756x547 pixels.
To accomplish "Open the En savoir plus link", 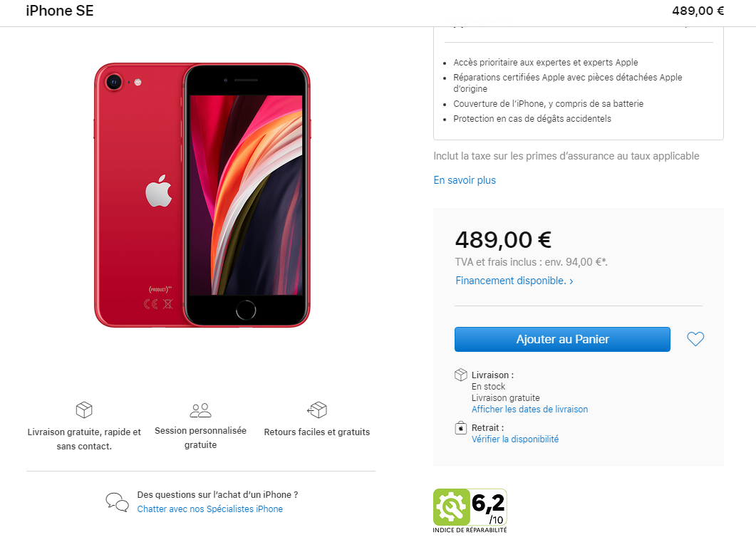I will 465,180.
